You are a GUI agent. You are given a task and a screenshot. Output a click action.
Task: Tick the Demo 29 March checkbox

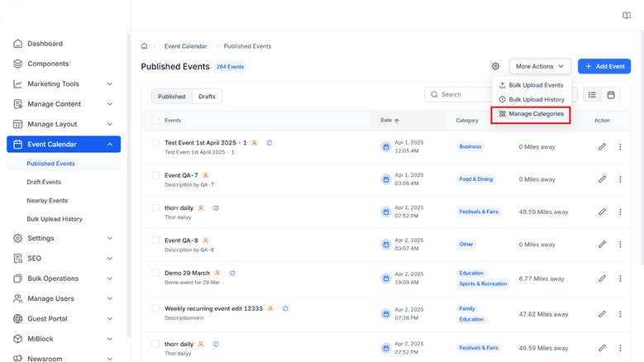[x=155, y=273]
